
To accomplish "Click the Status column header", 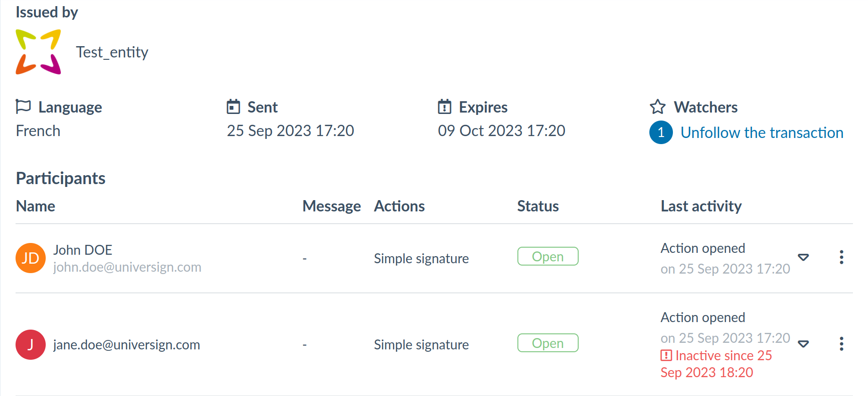I will click(538, 206).
